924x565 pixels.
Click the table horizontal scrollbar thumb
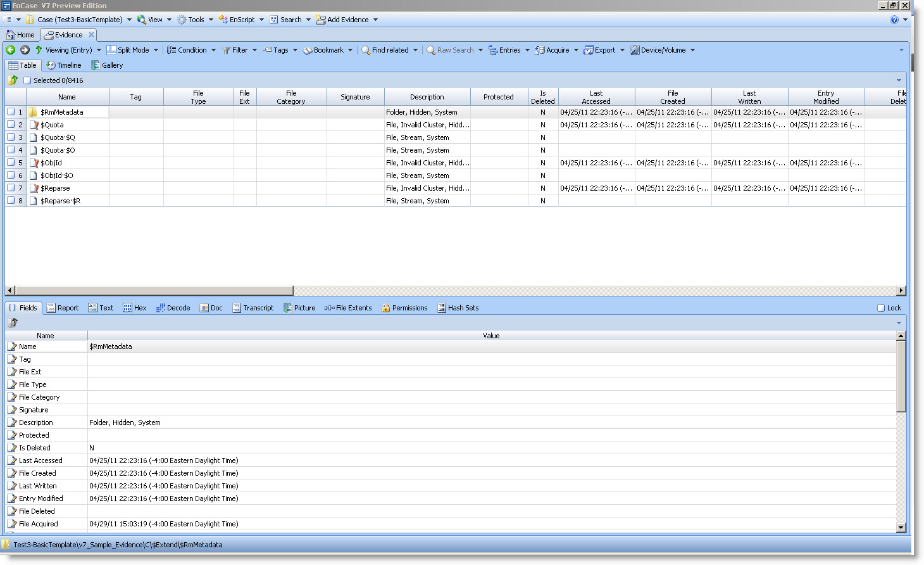click(x=154, y=291)
